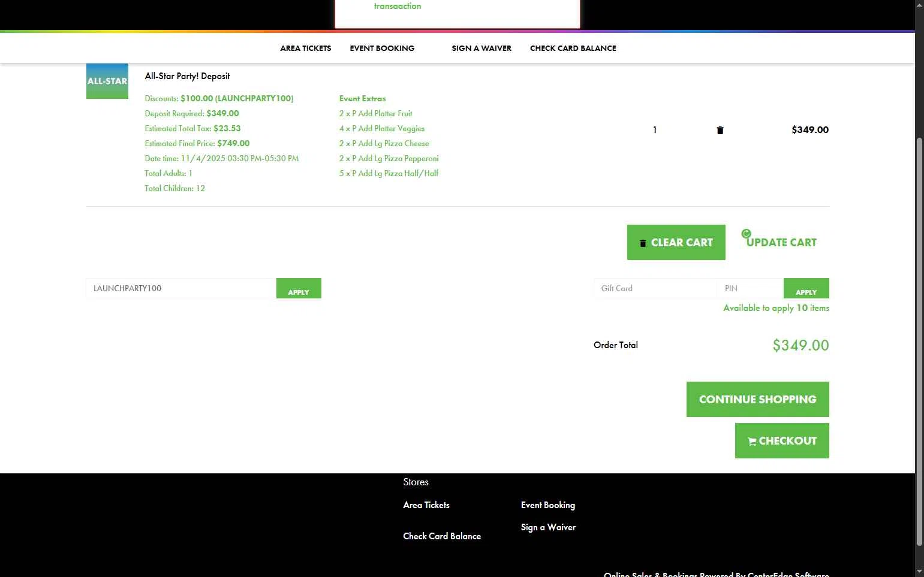Apply the gift card
This screenshot has height=577, width=924.
pyautogui.click(x=806, y=288)
